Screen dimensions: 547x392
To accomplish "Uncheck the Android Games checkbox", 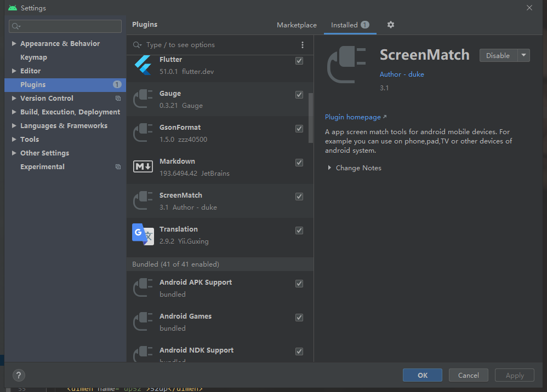I will pos(299,318).
